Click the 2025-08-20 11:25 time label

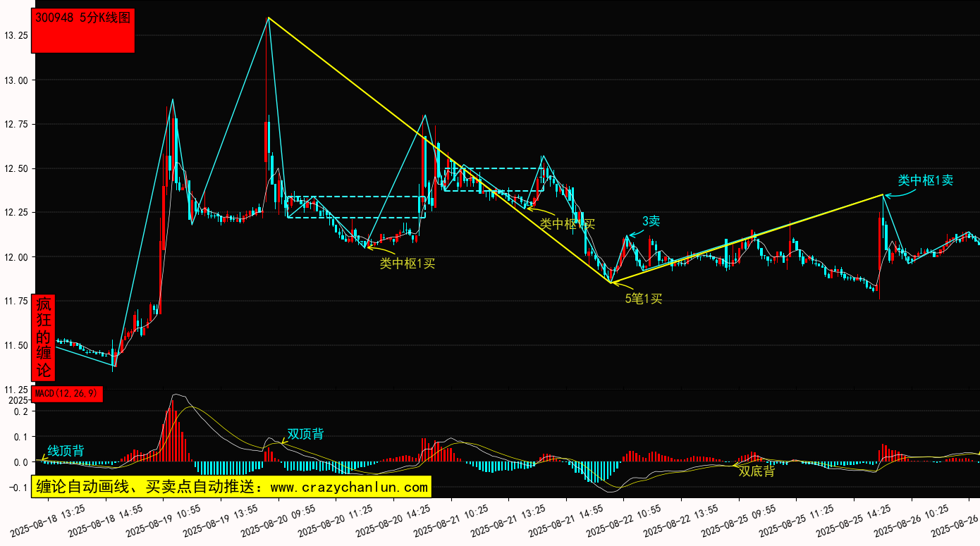[x=336, y=521]
